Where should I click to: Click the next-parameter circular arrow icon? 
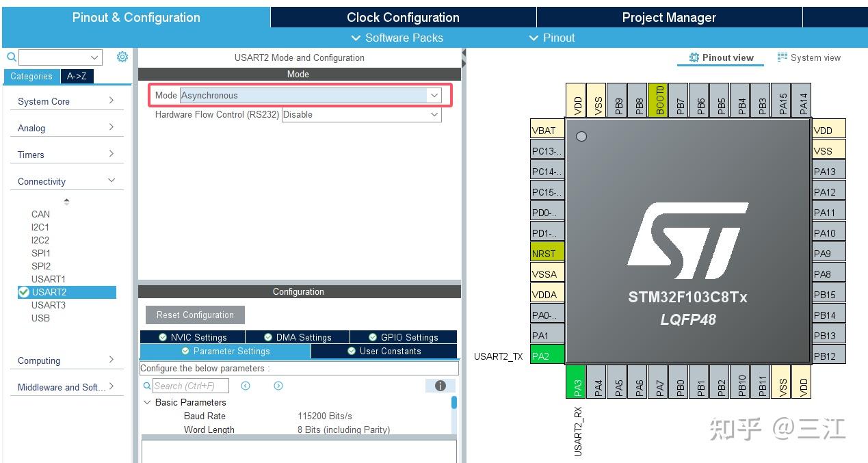(x=278, y=386)
